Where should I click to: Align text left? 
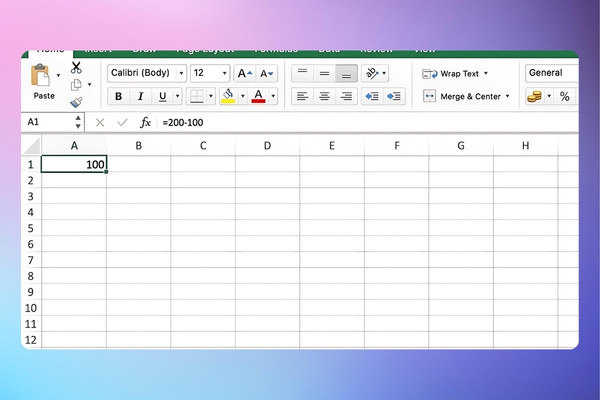coord(302,96)
